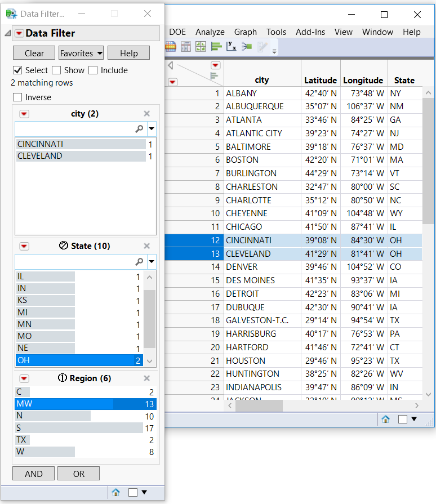436x504 pixels.
Task: Click the Fit Y by X toolbar icon
Action: [232, 47]
